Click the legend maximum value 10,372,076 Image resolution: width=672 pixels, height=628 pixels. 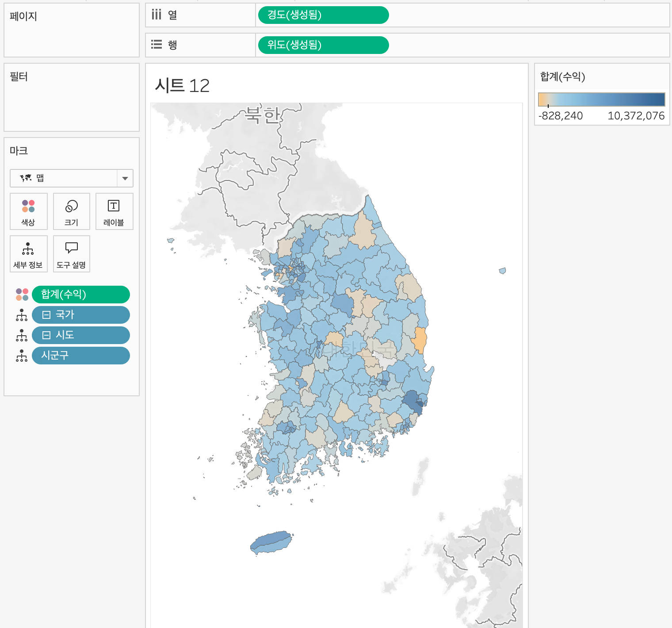[x=636, y=116]
